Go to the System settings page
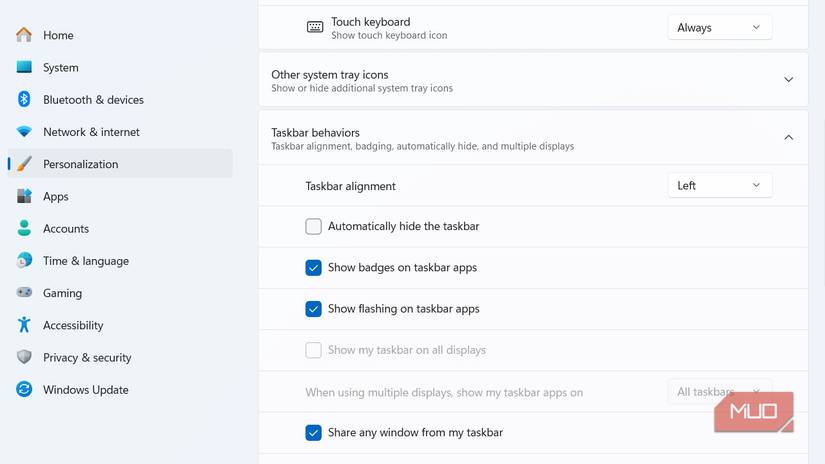The image size is (825, 464). coord(61,68)
